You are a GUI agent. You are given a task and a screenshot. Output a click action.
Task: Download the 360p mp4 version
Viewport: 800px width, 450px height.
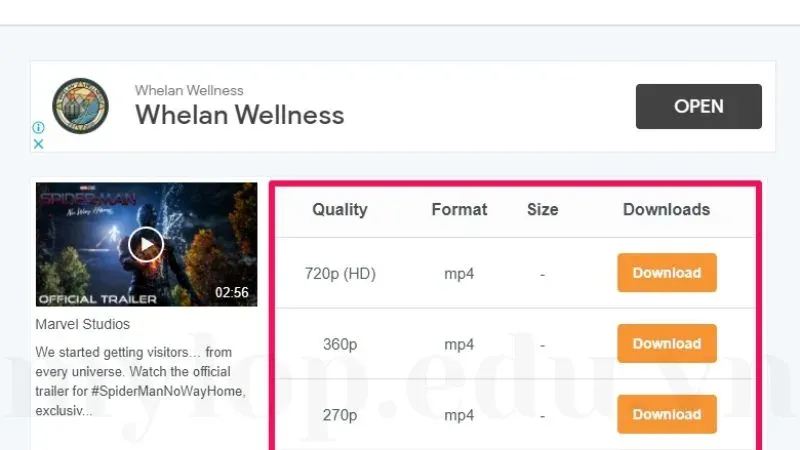tap(666, 344)
